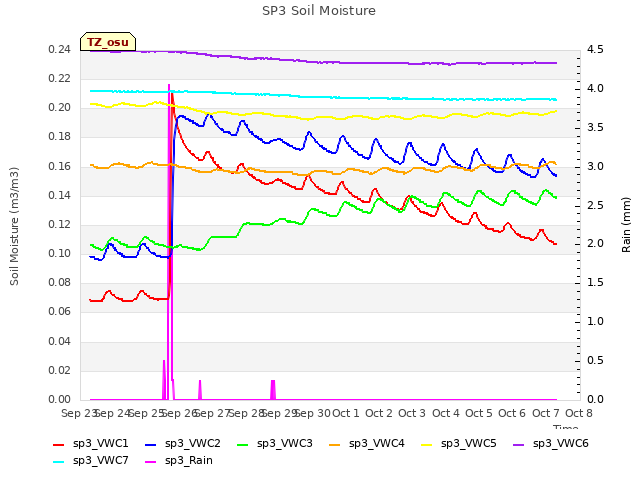Click the small rain spike near Sep 29

click(273, 389)
